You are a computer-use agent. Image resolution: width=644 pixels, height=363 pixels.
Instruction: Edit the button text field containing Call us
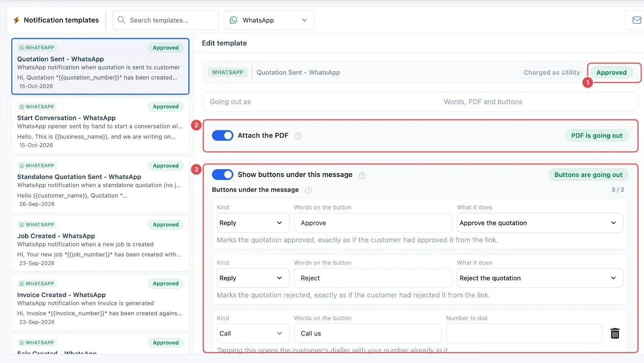click(x=368, y=333)
